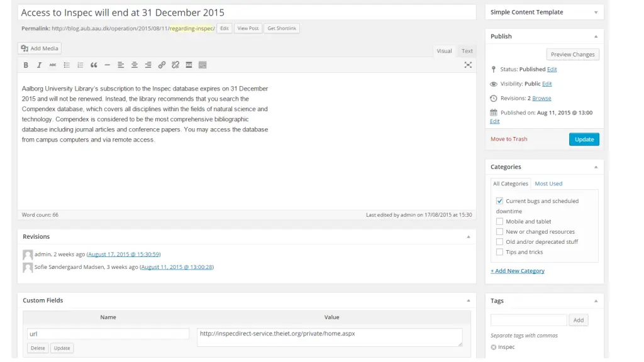The image size is (644, 362).
Task: Toggle bold formatting in editor toolbar
Action: point(26,65)
